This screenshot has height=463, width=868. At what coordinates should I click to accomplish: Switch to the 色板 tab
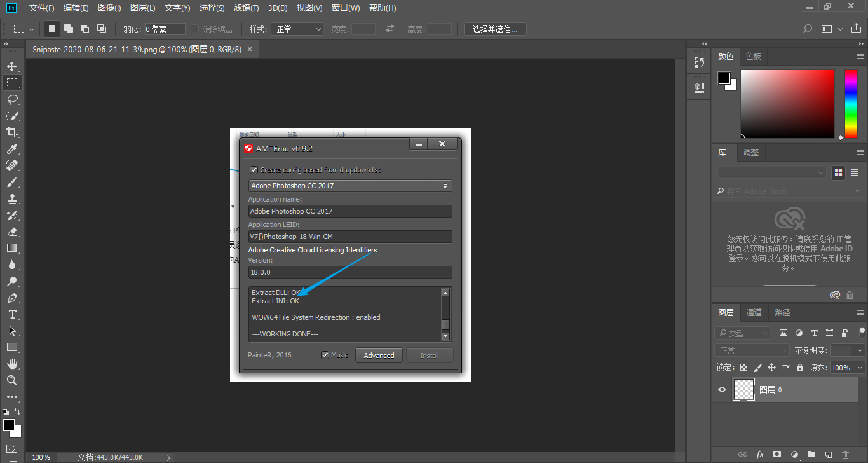[753, 56]
